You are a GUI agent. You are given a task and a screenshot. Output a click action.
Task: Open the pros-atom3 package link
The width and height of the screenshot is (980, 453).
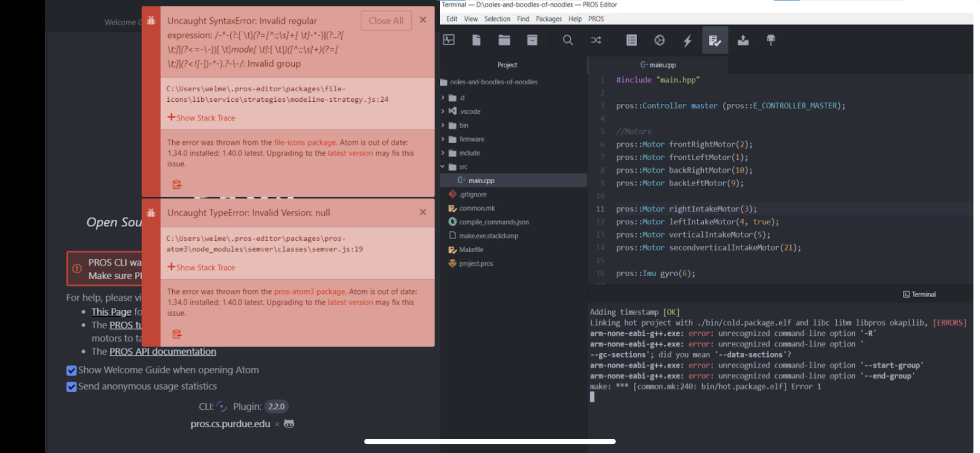(x=310, y=292)
